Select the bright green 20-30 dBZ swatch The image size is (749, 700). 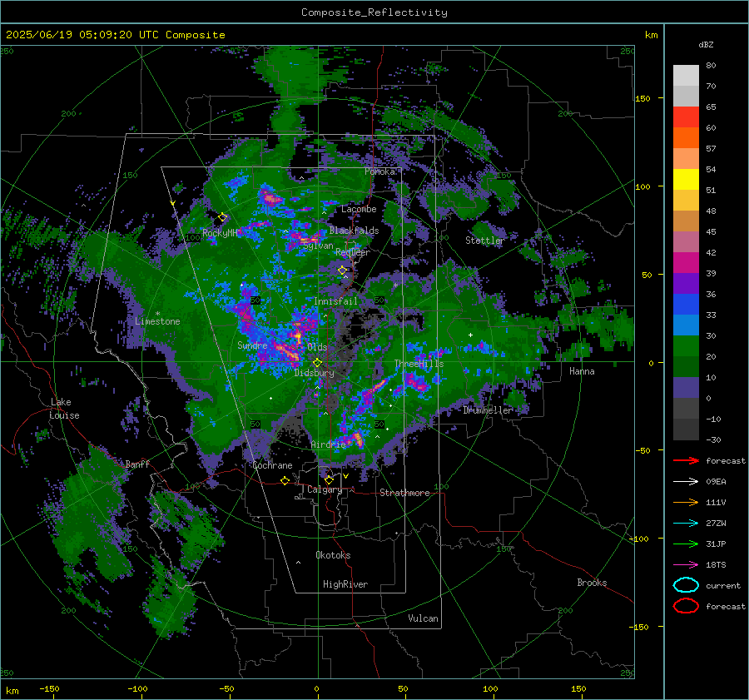[x=686, y=346]
